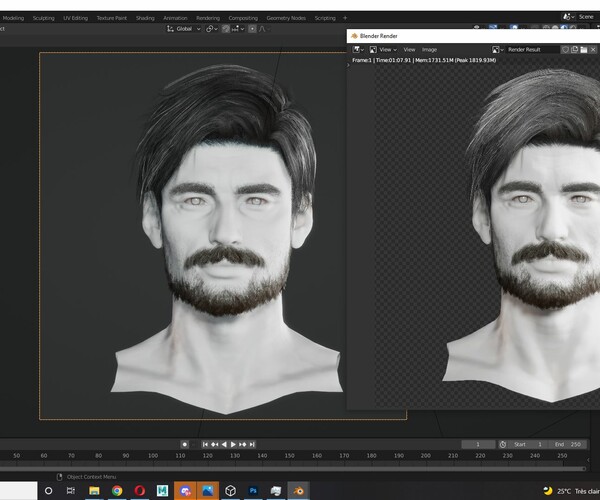Open the snap options dropdown

(237, 29)
